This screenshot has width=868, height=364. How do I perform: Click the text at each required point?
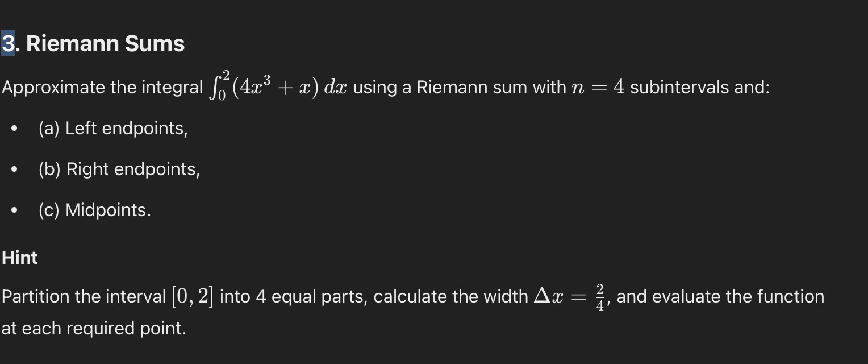point(94,329)
